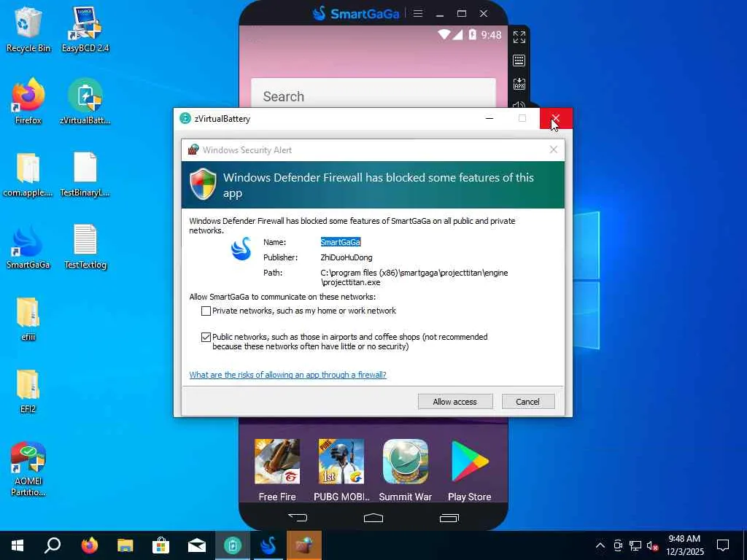Select the Firefox desktop shortcut
Screen dimensions: 747x560
(x=28, y=101)
